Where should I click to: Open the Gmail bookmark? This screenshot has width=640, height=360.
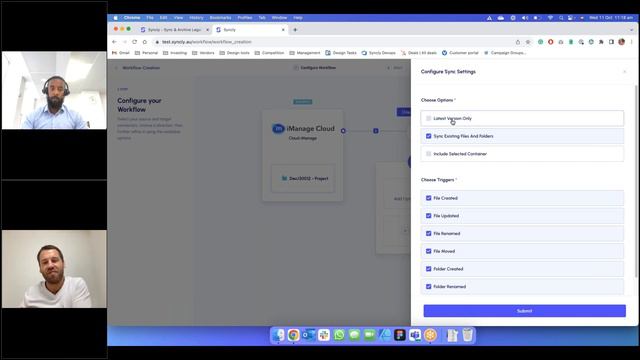click(121, 53)
